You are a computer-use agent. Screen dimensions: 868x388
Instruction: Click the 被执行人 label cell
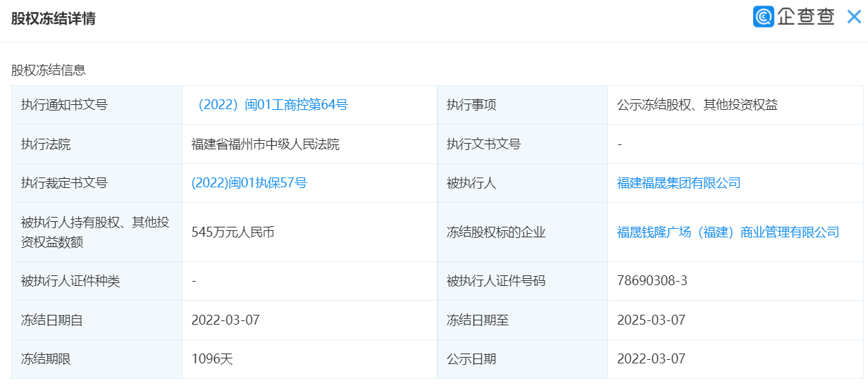click(523, 183)
